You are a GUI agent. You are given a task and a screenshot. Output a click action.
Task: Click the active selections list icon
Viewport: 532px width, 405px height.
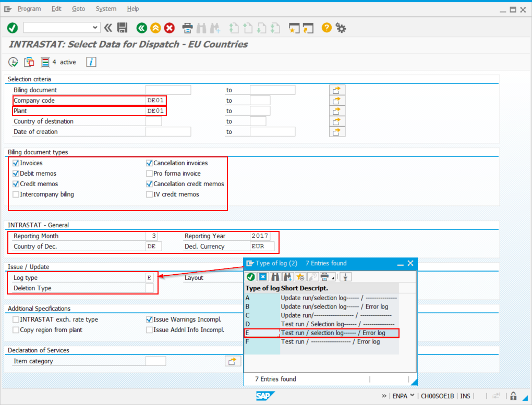point(45,62)
